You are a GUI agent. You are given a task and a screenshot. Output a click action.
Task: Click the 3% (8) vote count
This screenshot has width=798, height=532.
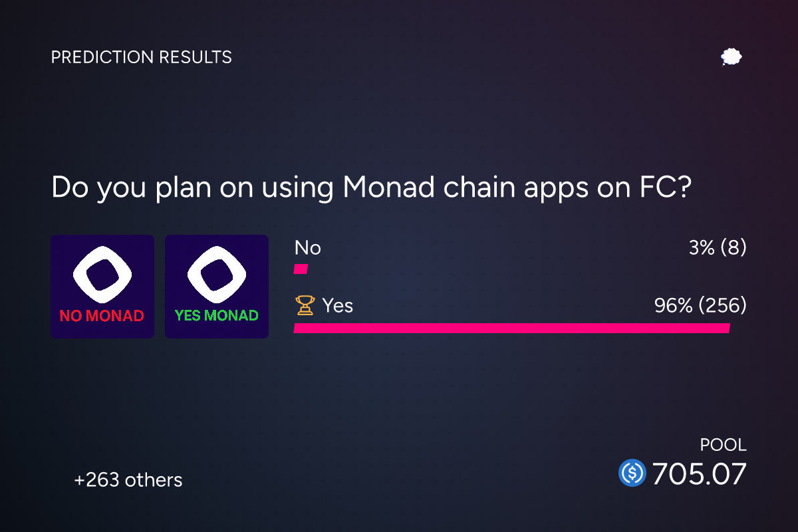pos(718,248)
